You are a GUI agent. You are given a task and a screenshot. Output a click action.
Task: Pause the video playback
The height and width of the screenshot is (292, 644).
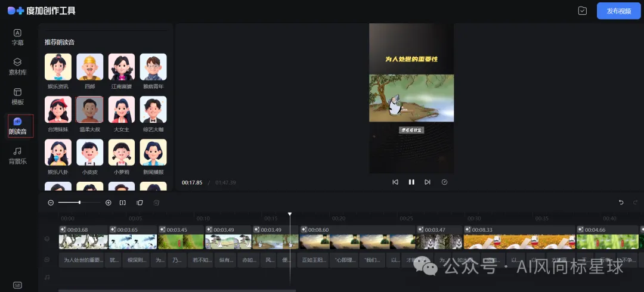coord(411,182)
